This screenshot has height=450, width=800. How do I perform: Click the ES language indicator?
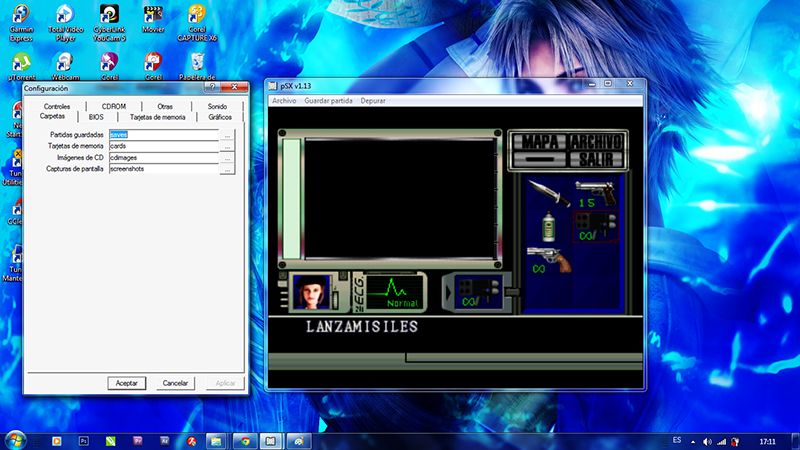pyautogui.click(x=677, y=440)
